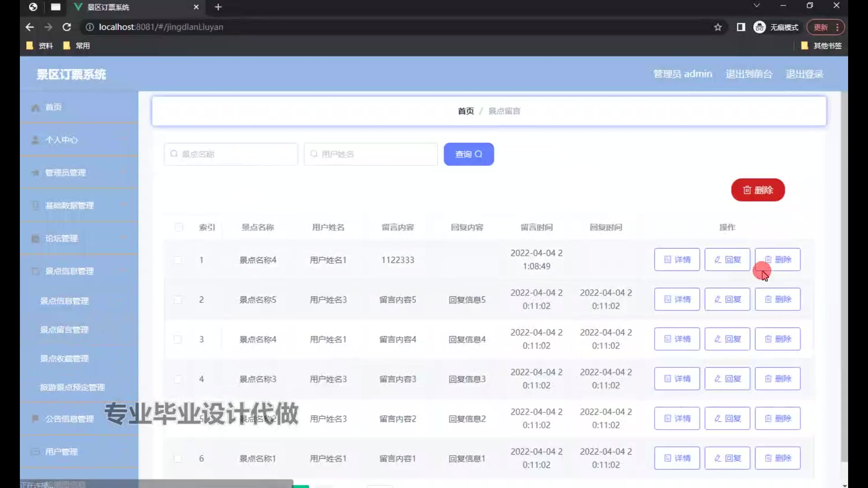The image size is (868, 488).
Task: Click the browser forward arrow
Action: click(x=48, y=27)
